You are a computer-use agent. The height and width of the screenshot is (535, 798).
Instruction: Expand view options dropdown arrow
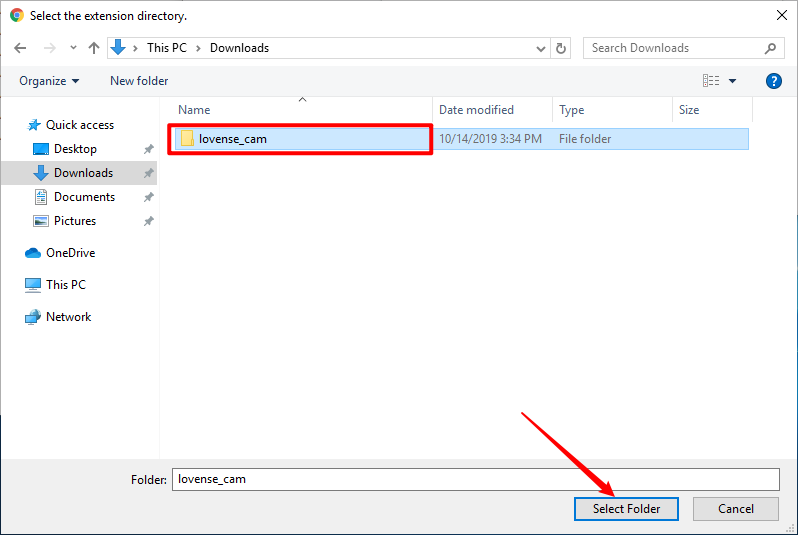point(732,81)
